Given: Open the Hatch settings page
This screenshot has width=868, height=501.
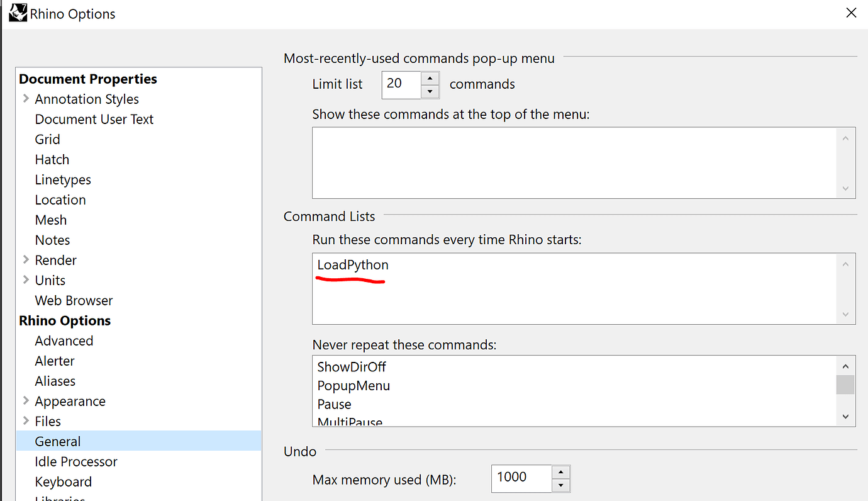Looking at the screenshot, I should [52, 159].
